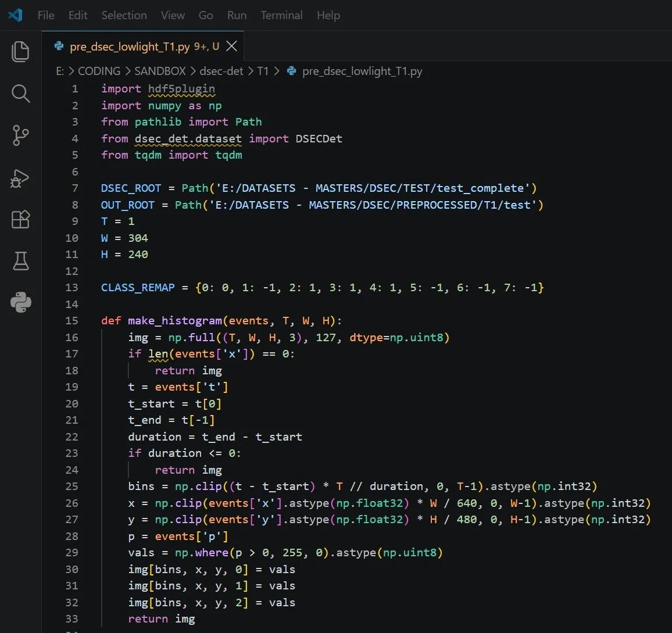
Task: Click t_start in the line 20 assignment
Action: pyautogui.click(x=151, y=404)
